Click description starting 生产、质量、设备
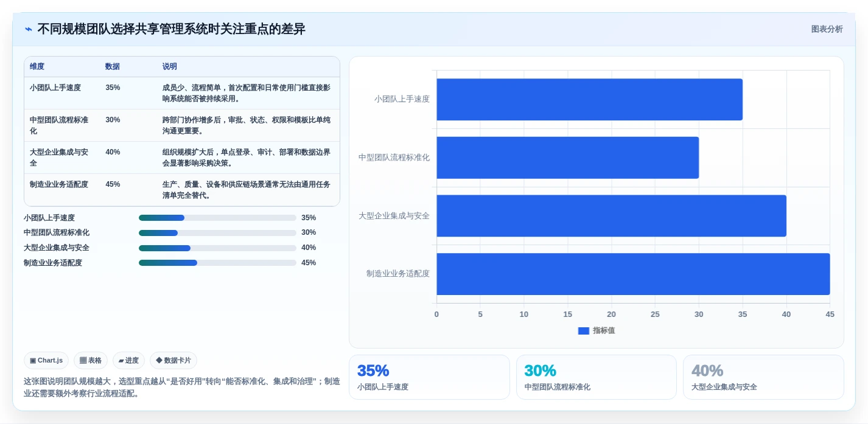Image resolution: width=868 pixels, height=424 pixels. pos(247,190)
